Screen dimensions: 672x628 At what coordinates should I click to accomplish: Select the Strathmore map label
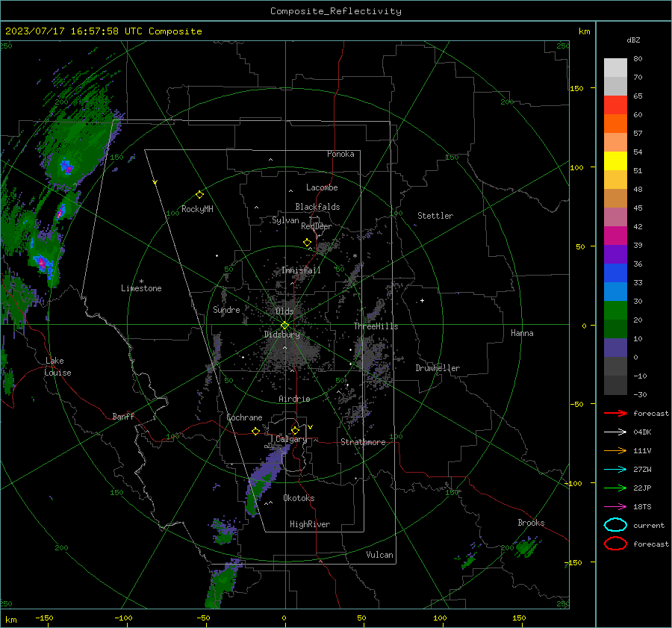point(364,442)
